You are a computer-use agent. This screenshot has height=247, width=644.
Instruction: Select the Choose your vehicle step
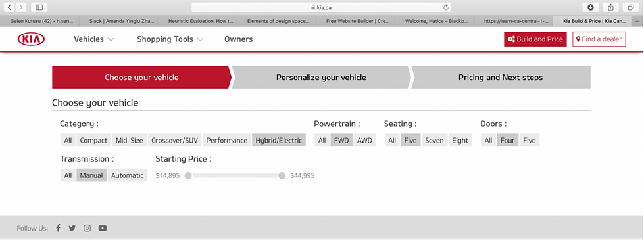pyautogui.click(x=141, y=78)
